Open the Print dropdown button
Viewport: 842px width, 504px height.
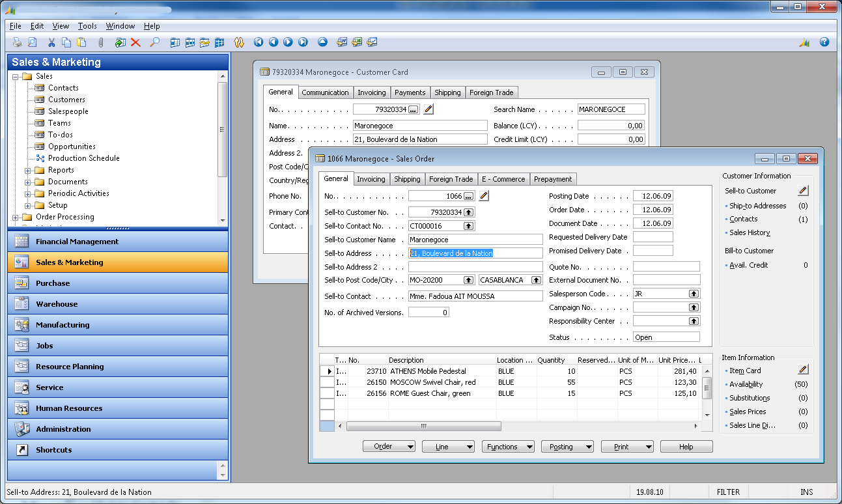(x=627, y=447)
